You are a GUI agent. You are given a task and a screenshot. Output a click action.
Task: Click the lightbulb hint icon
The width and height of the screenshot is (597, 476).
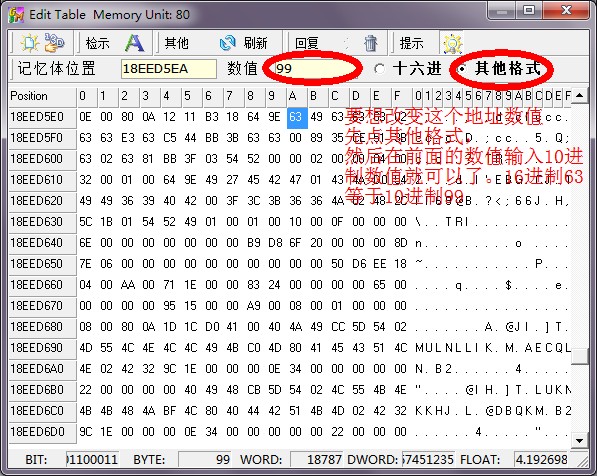452,43
